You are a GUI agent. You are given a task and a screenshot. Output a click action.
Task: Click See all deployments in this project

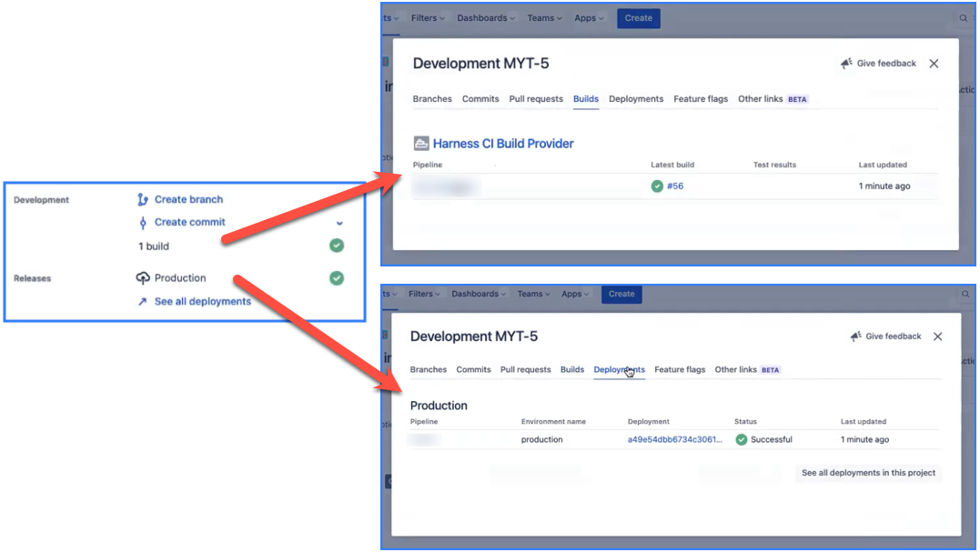868,473
